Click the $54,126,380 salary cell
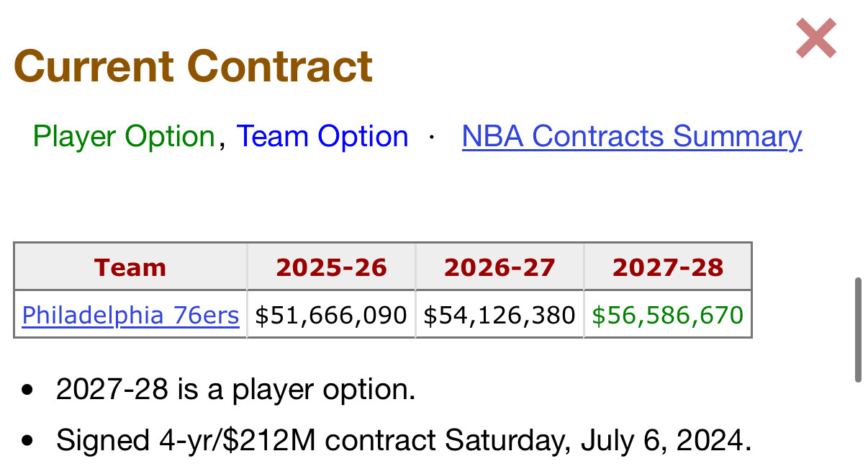The width and height of the screenshot is (868, 469). pyautogui.click(x=499, y=315)
